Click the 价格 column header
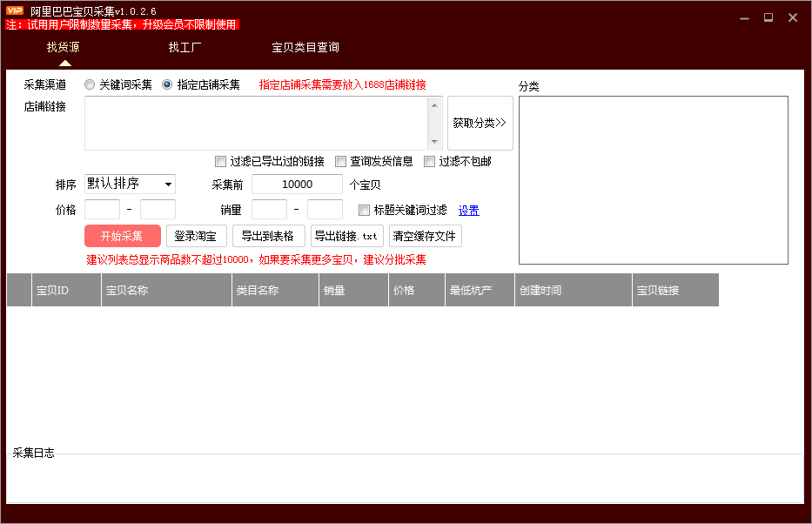Screen dimensions: 812x524 pos(417,290)
